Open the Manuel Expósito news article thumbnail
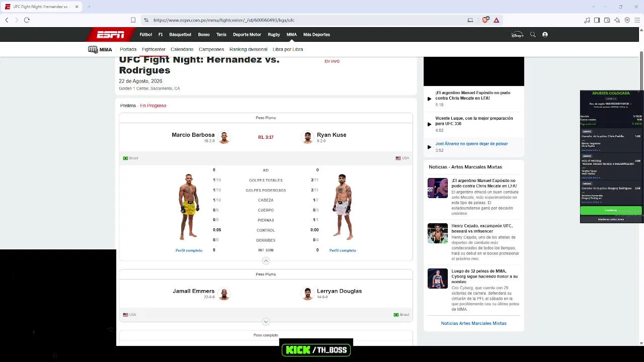Screen dimensions: 644x362 pos(438,188)
